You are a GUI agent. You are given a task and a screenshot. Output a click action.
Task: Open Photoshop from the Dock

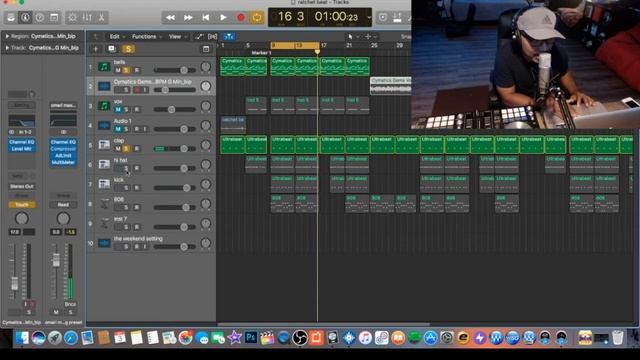(x=251, y=338)
